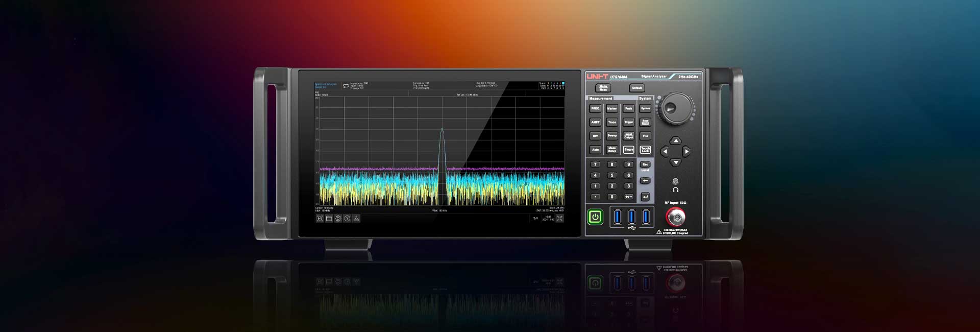
Task: Click the Peak search button
Action: pyautogui.click(x=629, y=108)
